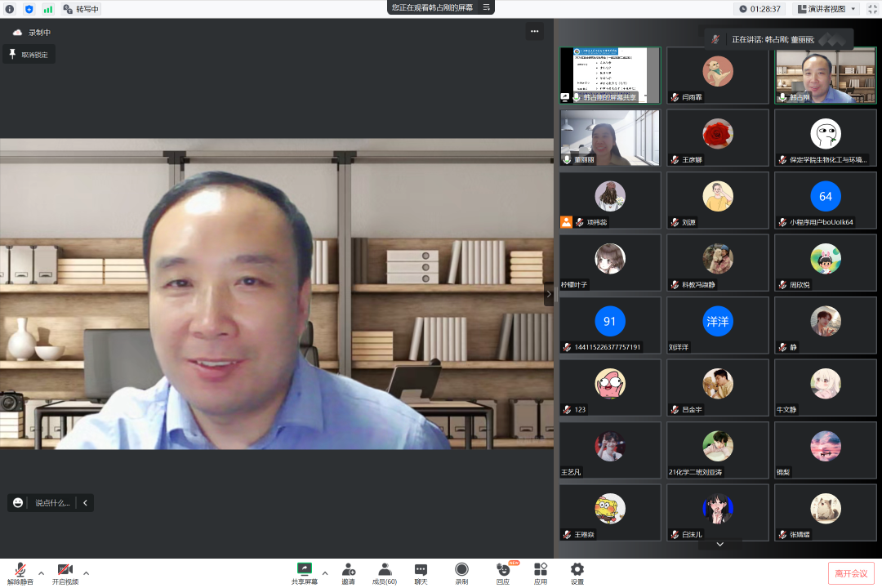Viewport: 882px width, 588px height.
Task: Open the 应用 apps icon
Action: click(540, 570)
